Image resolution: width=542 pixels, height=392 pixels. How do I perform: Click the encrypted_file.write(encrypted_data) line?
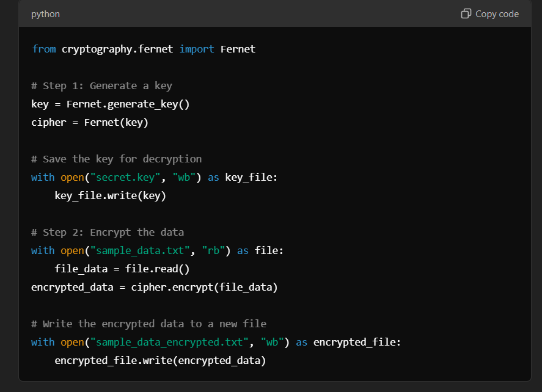(160, 360)
